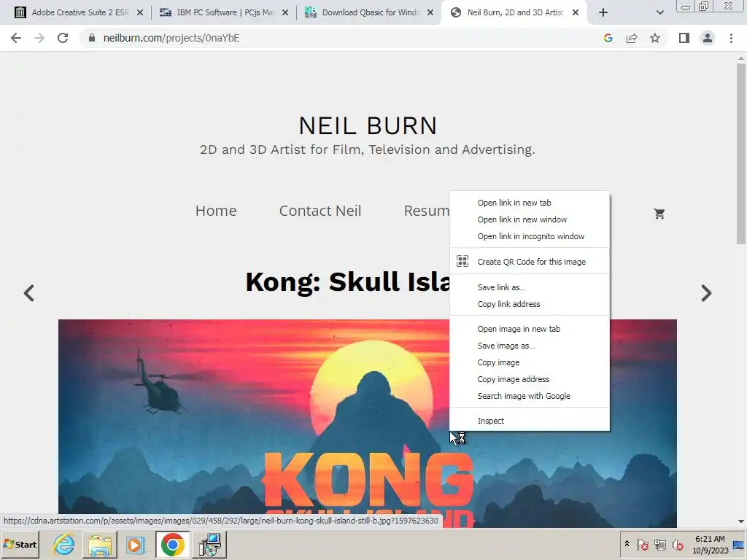Screen dimensions: 747x560
Task: Click the NEIL BURN site title
Action: point(368,126)
